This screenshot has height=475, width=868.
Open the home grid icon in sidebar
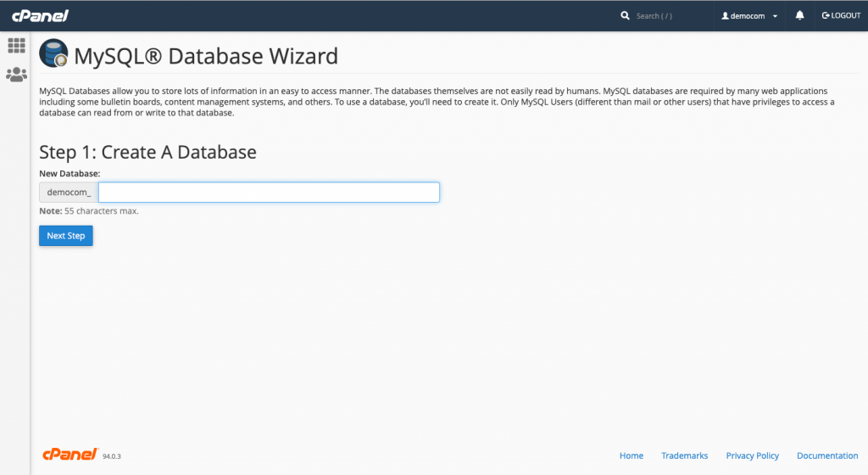(16, 46)
